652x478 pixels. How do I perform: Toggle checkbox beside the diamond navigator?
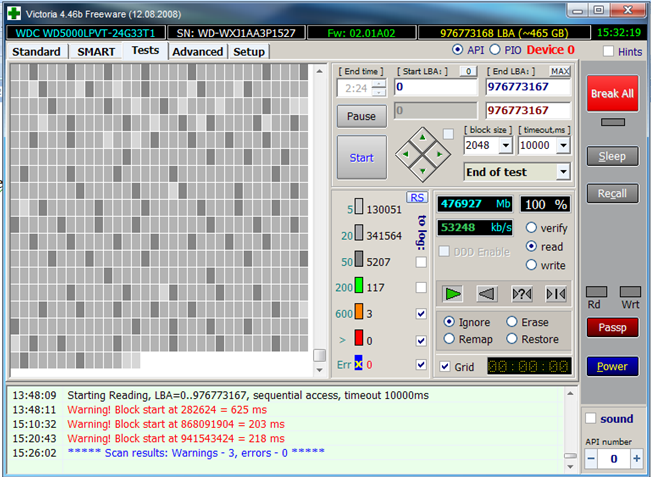point(448,134)
